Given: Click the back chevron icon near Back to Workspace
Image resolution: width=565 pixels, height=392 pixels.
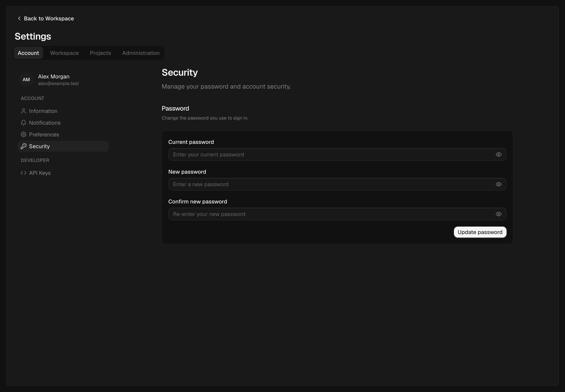Looking at the screenshot, I should (x=19, y=18).
